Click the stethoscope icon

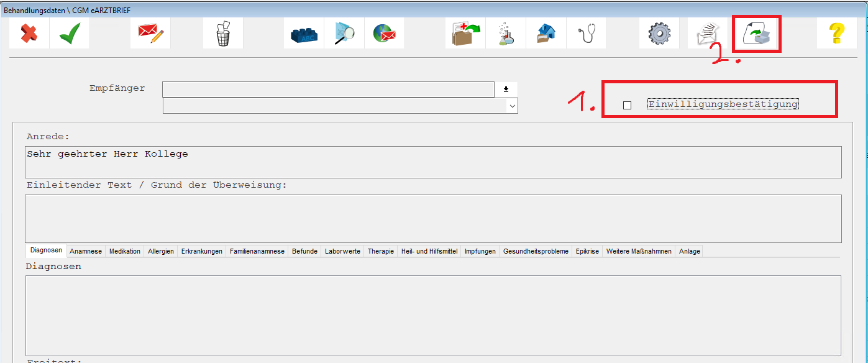click(x=587, y=33)
